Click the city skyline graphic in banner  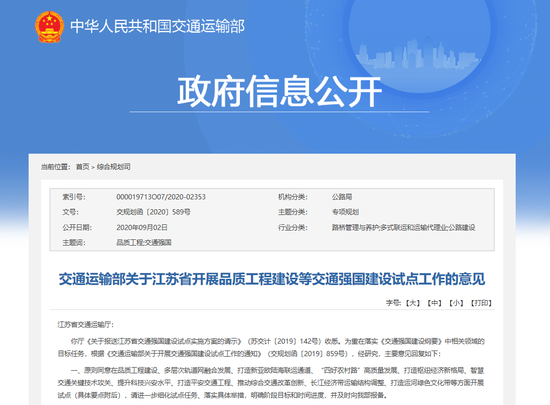418,53
